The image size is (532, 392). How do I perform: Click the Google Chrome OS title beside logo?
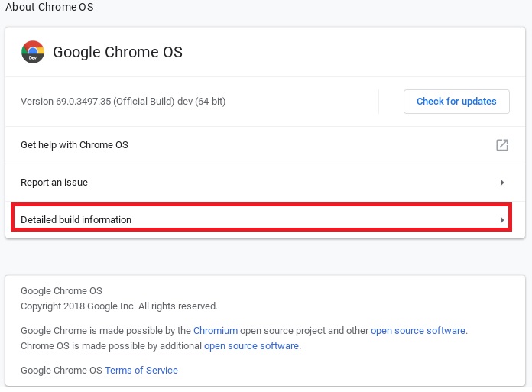point(118,53)
